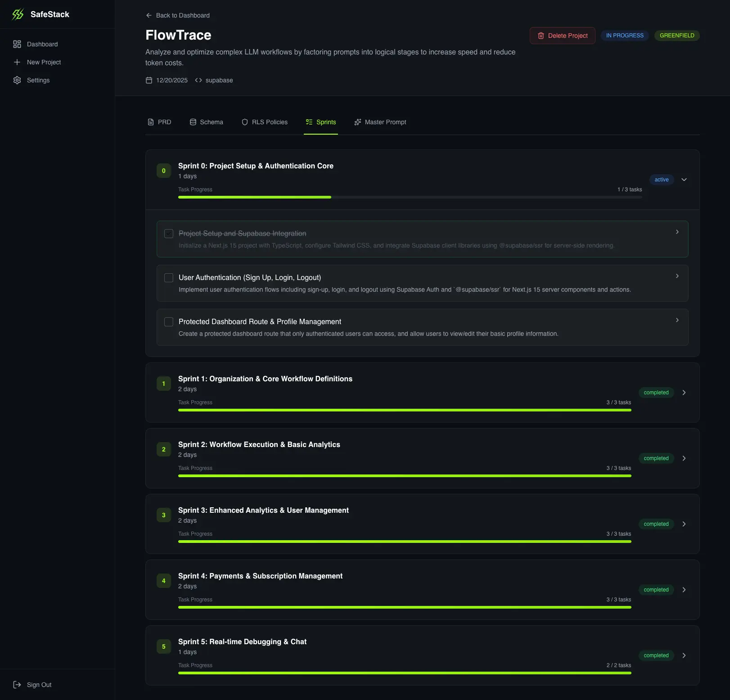Open the RLS Policies tab

265,122
